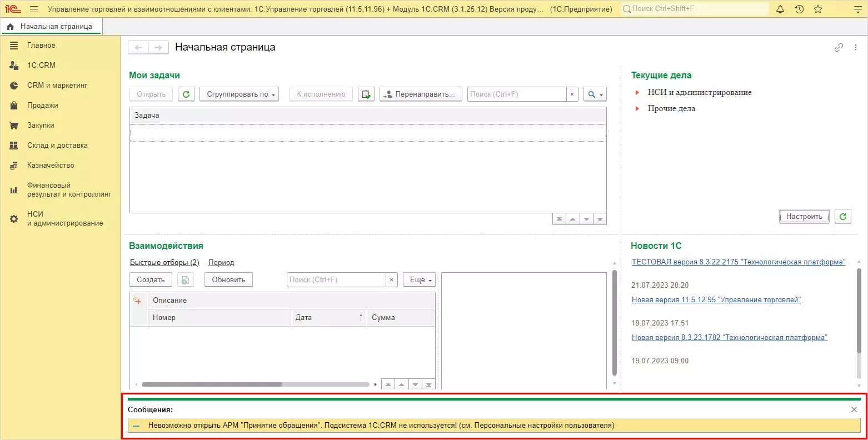Screen dimensions: 868x440
Task: Jump to last row in Взаимодействия table
Action: (x=428, y=384)
